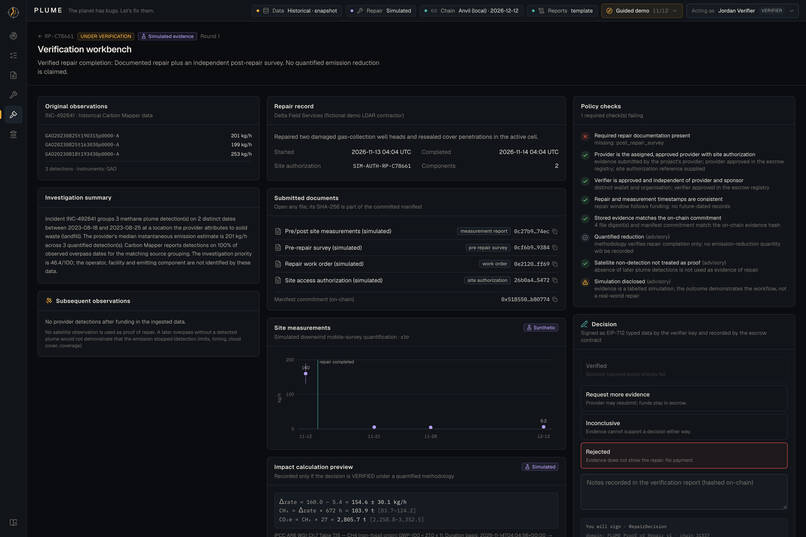The width and height of the screenshot is (806, 537).
Task: Click Simulated badge on Impact calculation preview
Action: point(540,467)
